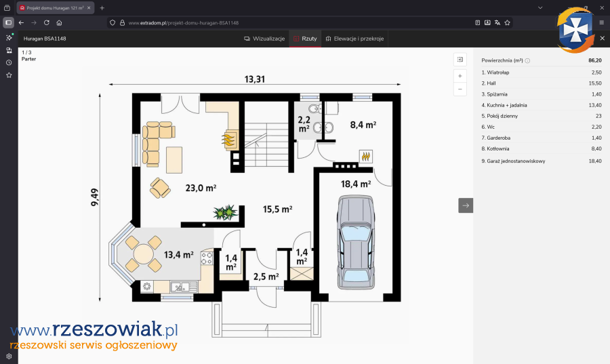Zoom out of the floor plan
This screenshot has width=610, height=364.
[460, 89]
